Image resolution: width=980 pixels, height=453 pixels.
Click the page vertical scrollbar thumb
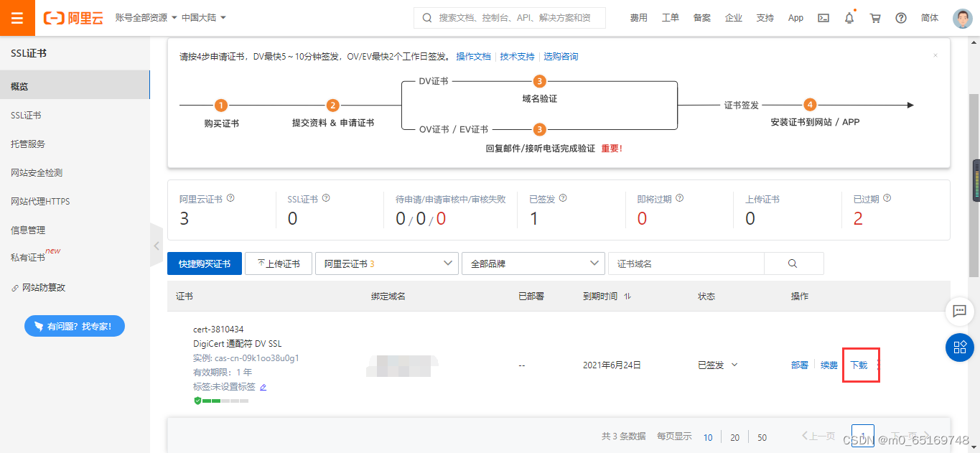pos(975,185)
